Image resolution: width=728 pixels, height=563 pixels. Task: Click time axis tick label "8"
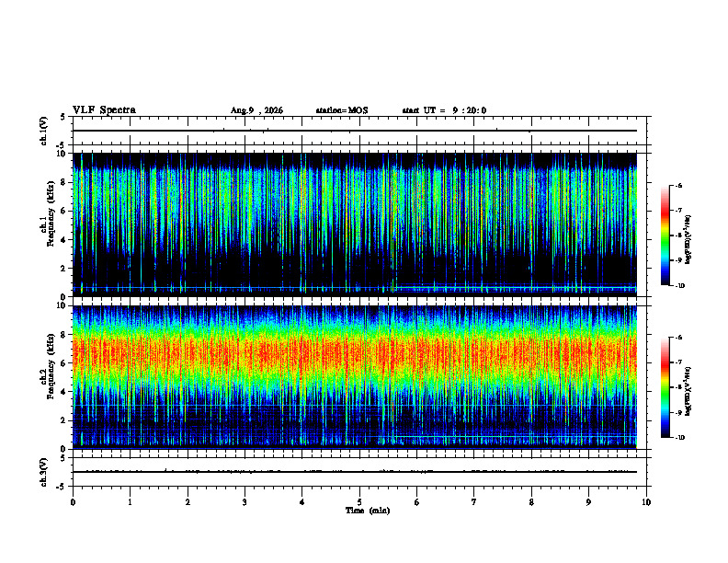(x=531, y=502)
